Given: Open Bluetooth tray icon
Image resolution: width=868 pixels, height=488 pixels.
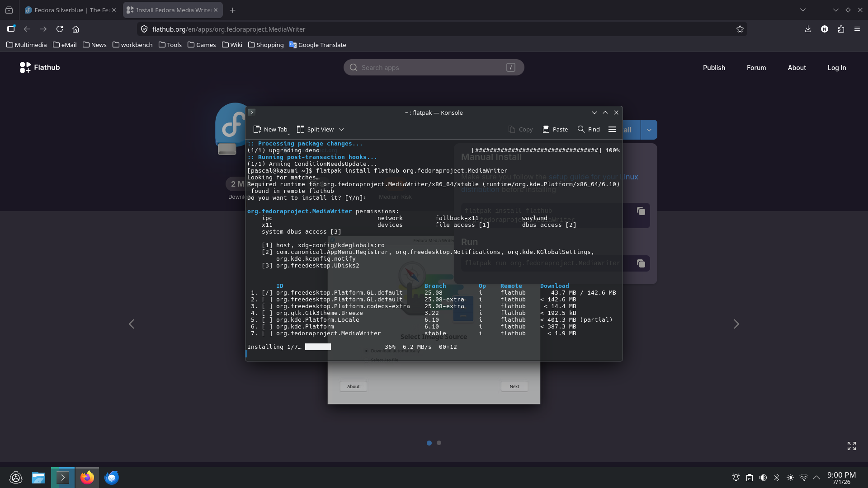Looking at the screenshot, I should (777, 478).
